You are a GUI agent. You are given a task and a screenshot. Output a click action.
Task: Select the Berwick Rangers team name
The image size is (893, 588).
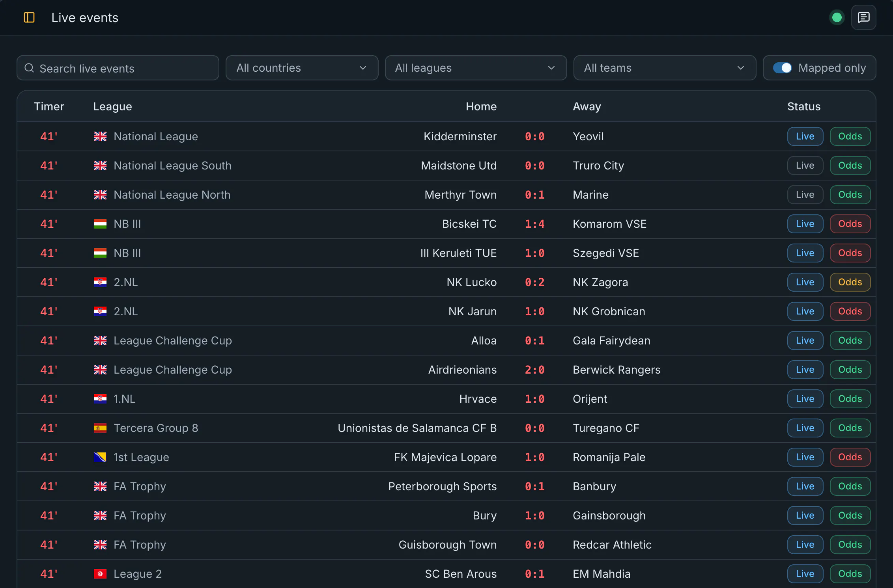(617, 370)
